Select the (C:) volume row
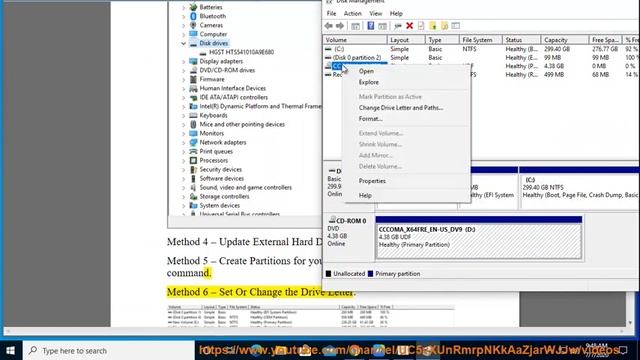Screen dimensions: 640x360 tap(481, 49)
